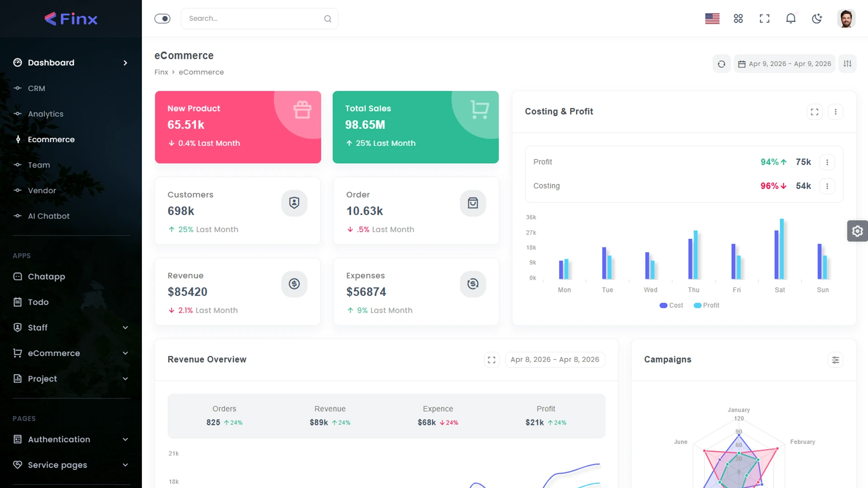The width and height of the screenshot is (868, 488).
Task: Click the magnifier icon in search box
Action: pos(328,19)
